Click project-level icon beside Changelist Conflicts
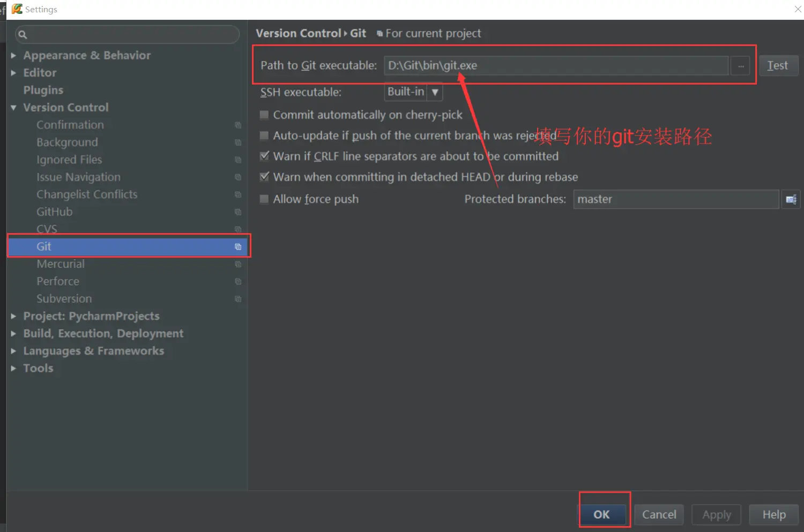This screenshot has width=804, height=532. tap(238, 194)
